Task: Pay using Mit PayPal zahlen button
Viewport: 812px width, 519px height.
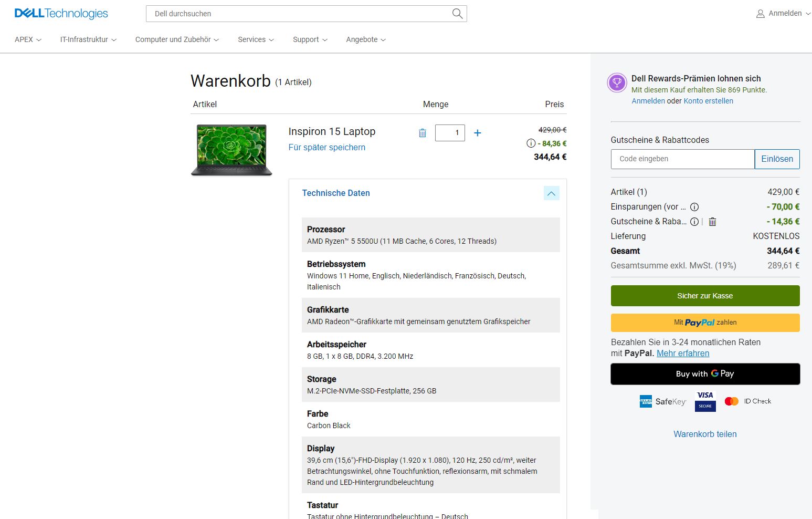Action: 705,323
